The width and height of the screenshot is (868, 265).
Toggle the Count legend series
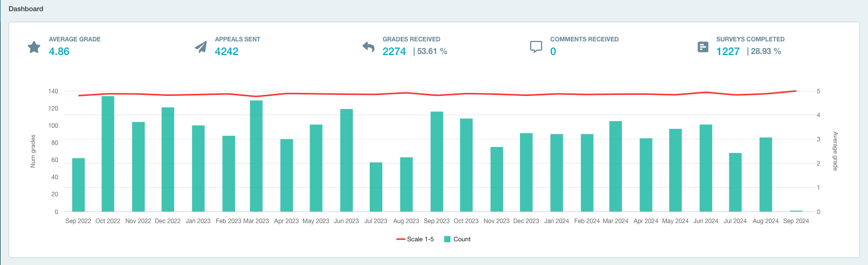pos(461,239)
